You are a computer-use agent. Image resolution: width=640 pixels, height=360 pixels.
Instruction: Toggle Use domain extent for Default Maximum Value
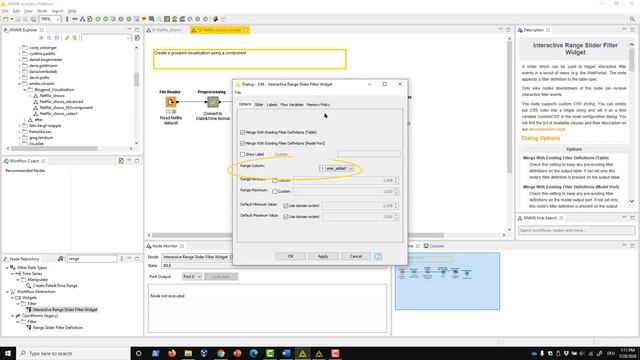(286, 217)
